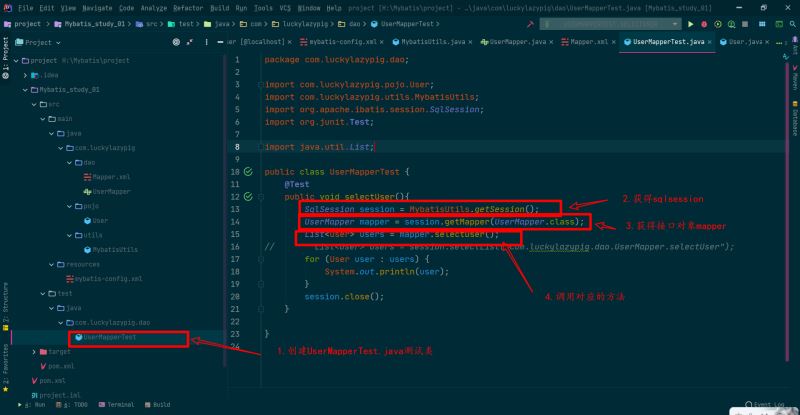
Task: Collapse the utils package node
Action: coord(69,235)
